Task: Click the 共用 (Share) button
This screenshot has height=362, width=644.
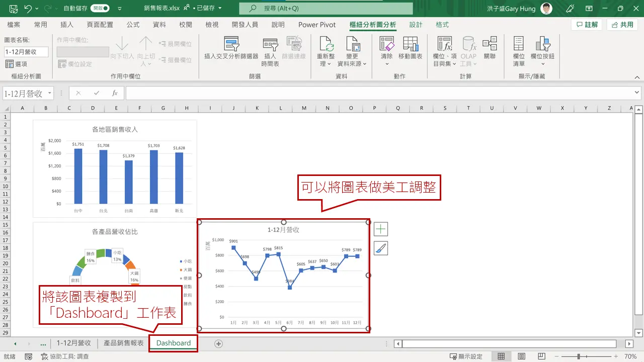Action: (x=622, y=25)
